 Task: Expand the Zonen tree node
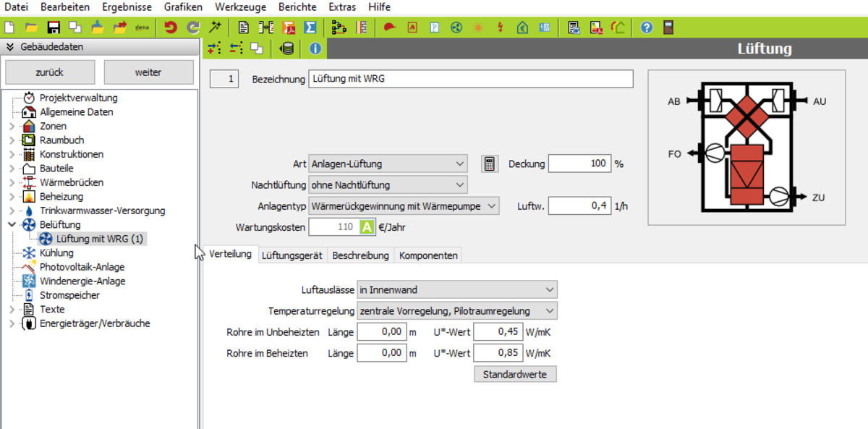(12, 127)
